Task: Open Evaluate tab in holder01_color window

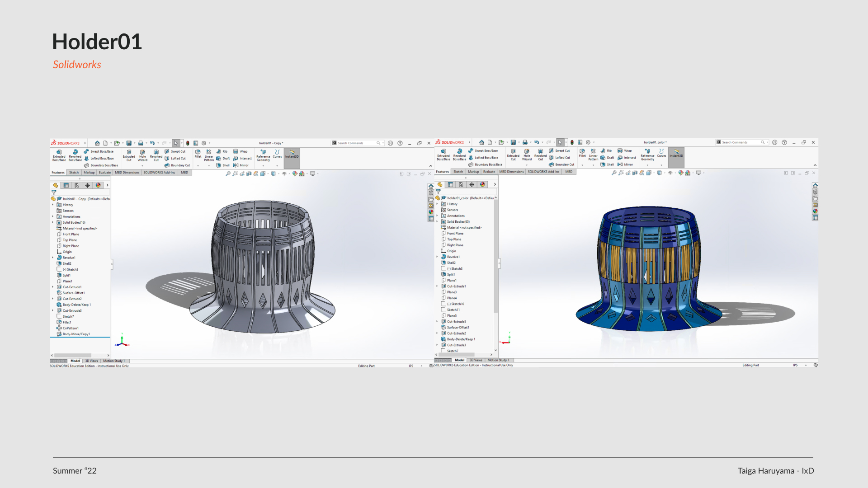Action: pyautogui.click(x=489, y=172)
